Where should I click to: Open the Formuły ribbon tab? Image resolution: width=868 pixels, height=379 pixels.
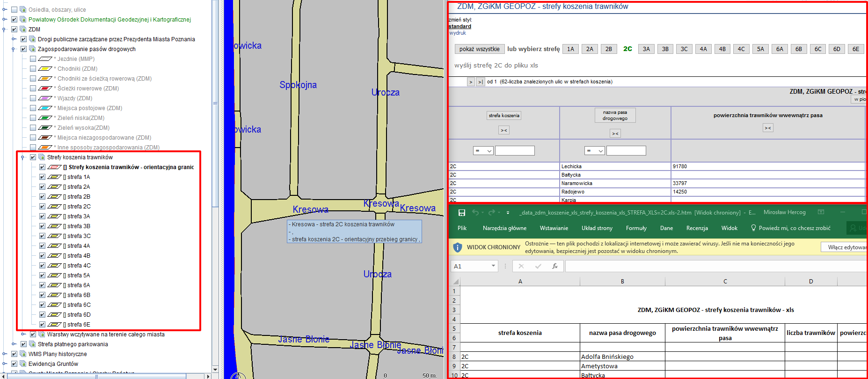[636, 228]
